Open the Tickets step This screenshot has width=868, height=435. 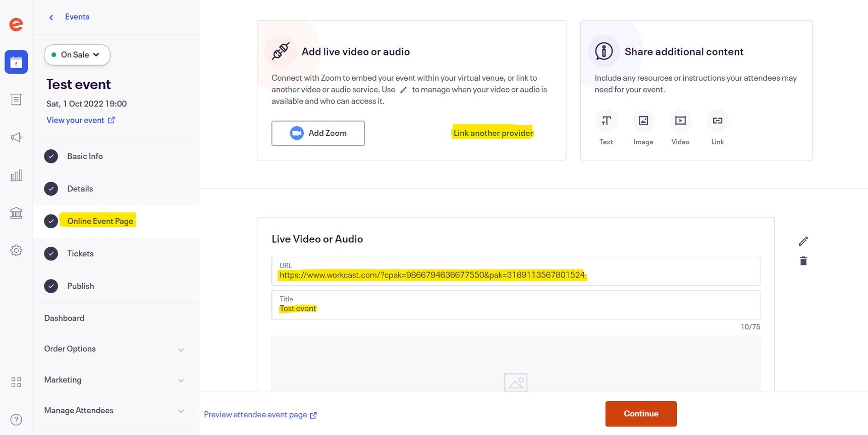tap(80, 253)
